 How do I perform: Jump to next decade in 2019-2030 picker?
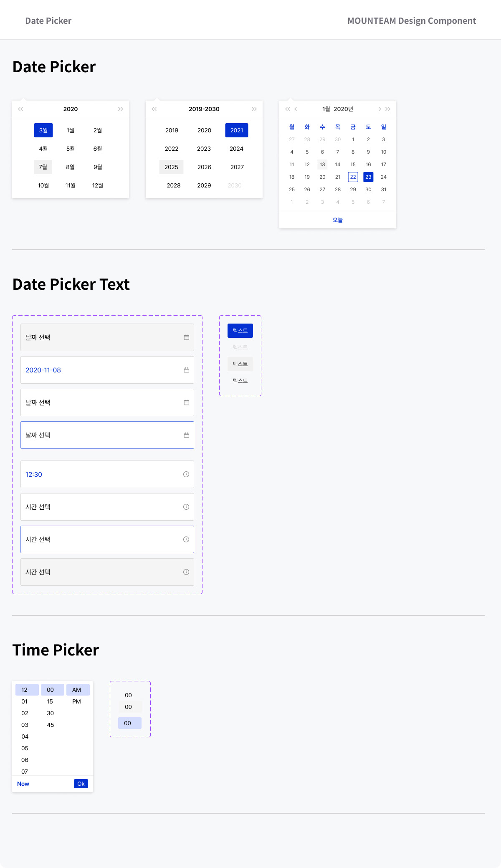(254, 109)
